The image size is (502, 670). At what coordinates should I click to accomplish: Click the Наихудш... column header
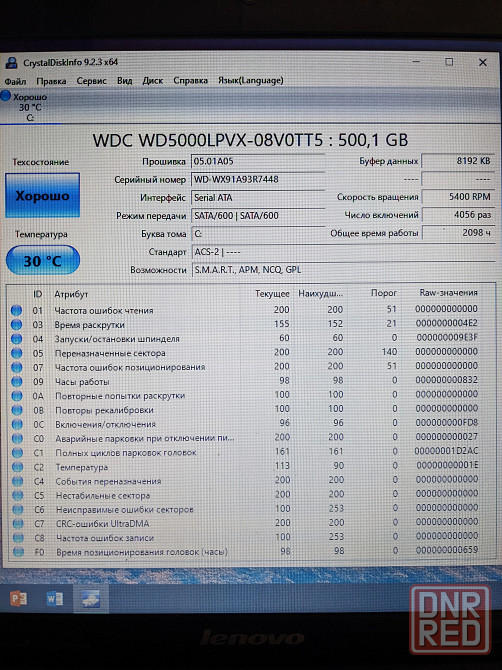(320, 294)
